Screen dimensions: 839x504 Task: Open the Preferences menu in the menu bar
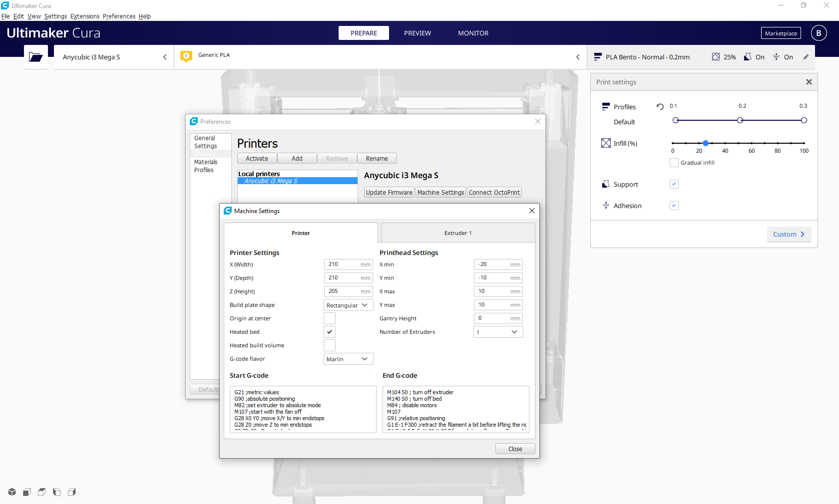pyautogui.click(x=119, y=16)
